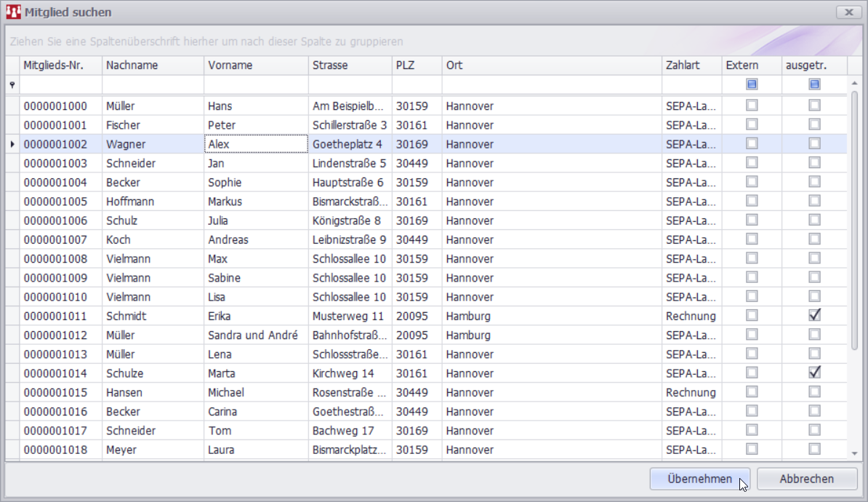868x502 pixels.
Task: Uncheck the ausgetr. checkbox for Marta Schulze
Action: point(813,372)
